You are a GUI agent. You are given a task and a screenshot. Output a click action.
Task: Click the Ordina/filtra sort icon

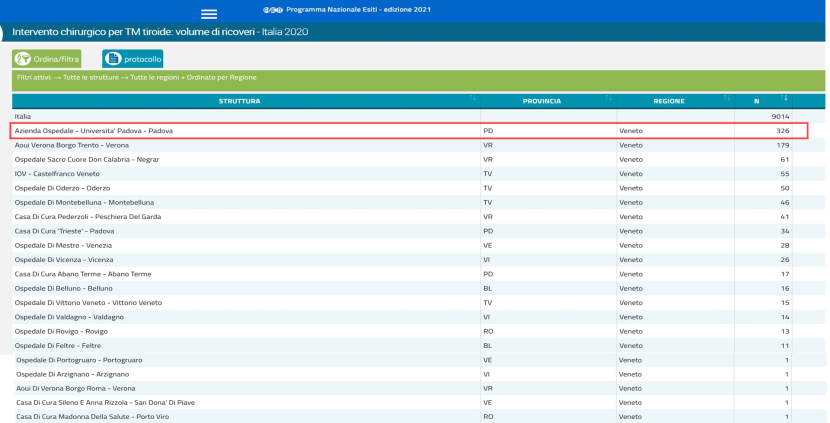(23, 59)
